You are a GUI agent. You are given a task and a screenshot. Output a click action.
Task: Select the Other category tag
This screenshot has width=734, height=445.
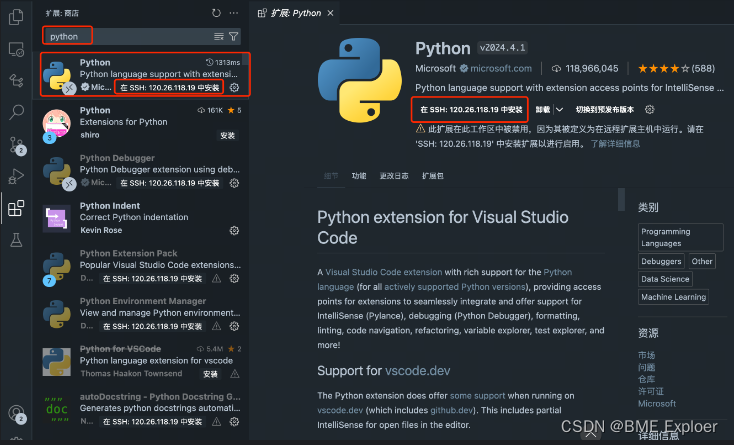pos(702,261)
